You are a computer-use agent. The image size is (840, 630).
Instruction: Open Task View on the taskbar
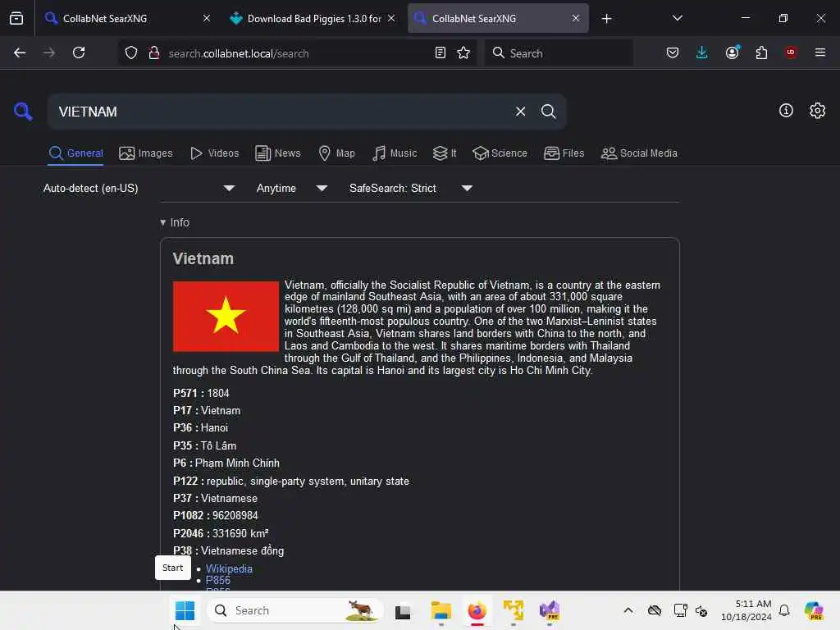tap(403, 610)
